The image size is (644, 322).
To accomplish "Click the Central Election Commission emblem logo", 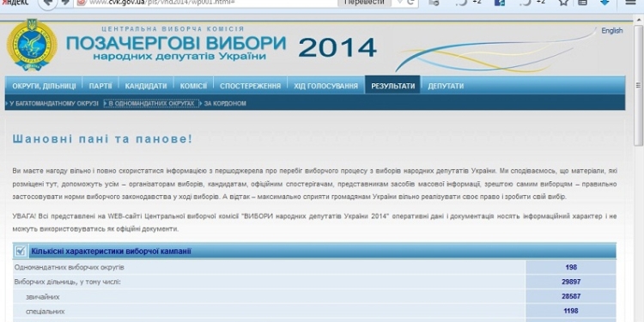I will coord(32,45).
